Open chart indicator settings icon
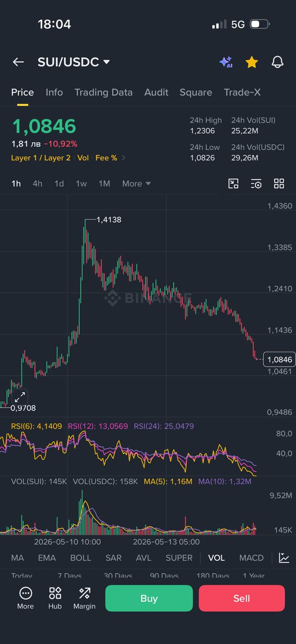296x644 pixels. (256, 184)
